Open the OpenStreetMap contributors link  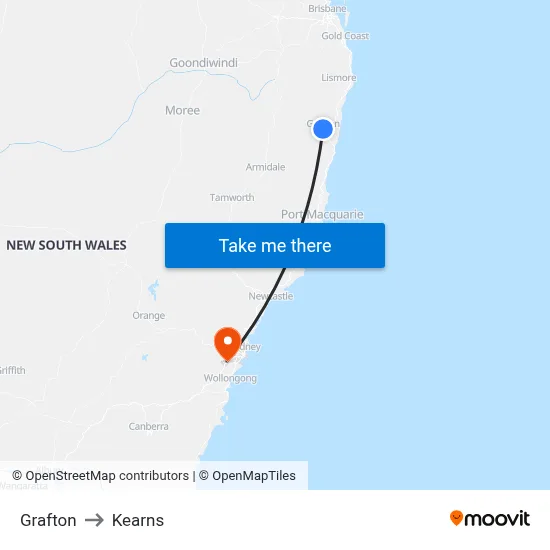100,476
